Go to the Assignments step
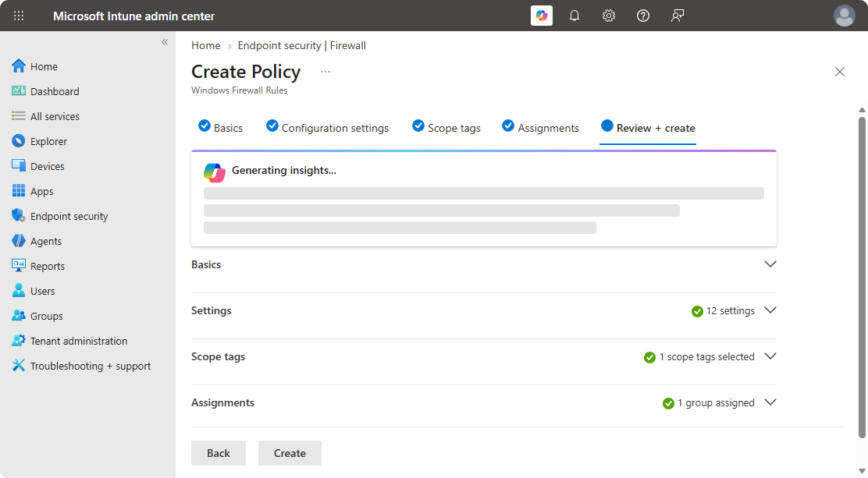 point(540,127)
